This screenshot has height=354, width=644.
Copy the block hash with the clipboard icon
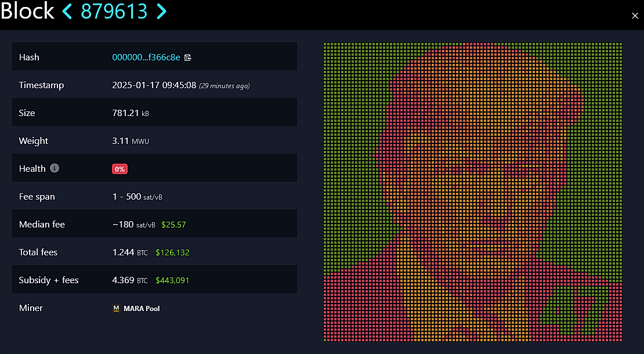(x=188, y=57)
